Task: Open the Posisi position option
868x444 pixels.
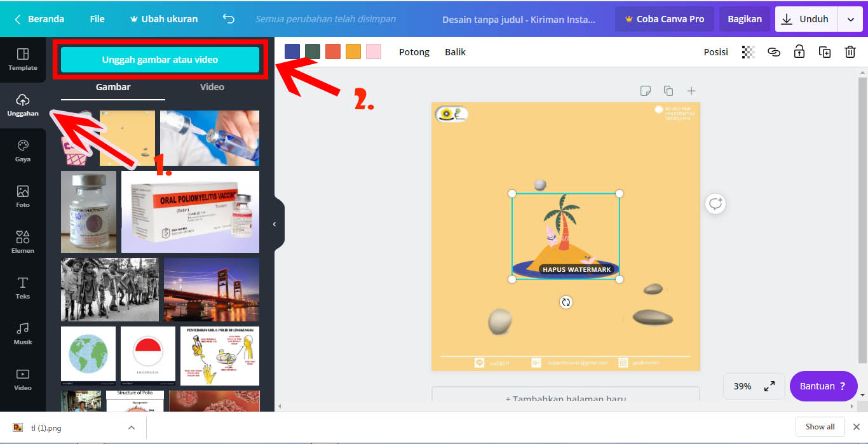Action: [716, 52]
